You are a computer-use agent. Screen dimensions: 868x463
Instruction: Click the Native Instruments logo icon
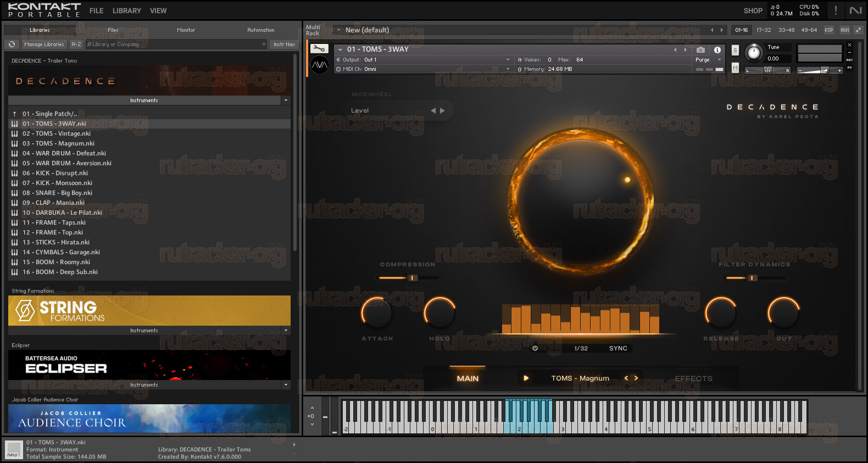coord(855,10)
